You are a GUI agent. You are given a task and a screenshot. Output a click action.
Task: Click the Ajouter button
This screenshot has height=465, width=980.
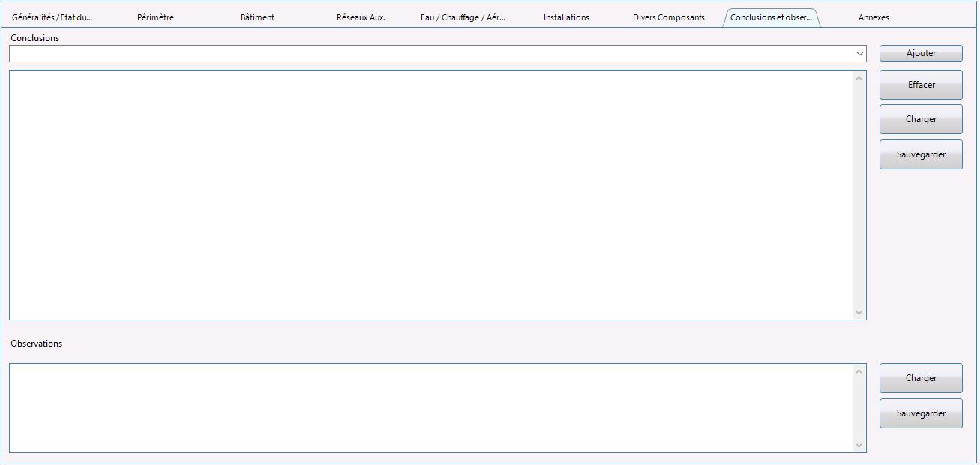coord(921,53)
